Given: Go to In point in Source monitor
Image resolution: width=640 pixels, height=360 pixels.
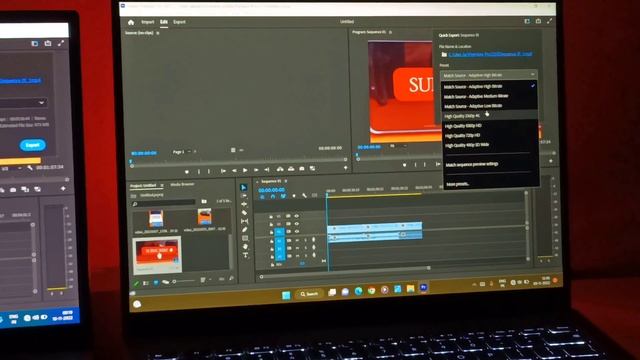Looking at the screenshot, I should (223, 171).
